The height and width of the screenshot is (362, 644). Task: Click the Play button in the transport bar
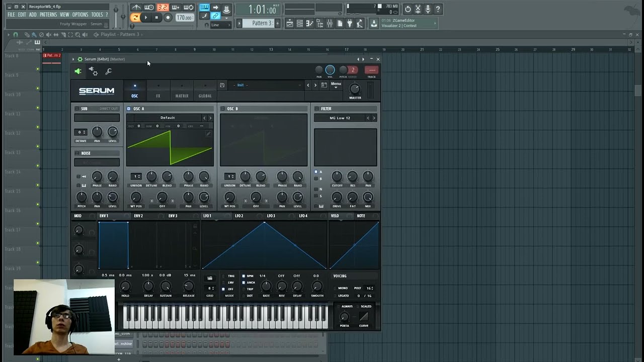pyautogui.click(x=146, y=18)
